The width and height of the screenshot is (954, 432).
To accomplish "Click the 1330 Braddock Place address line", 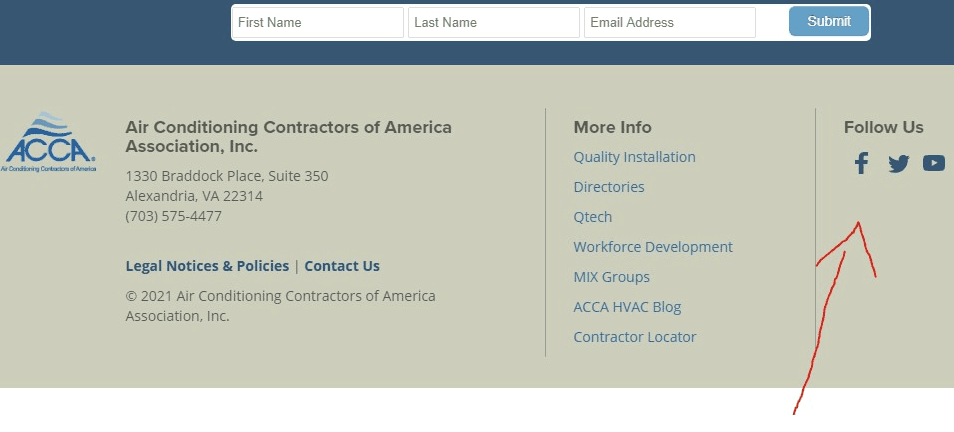I will coord(226,176).
